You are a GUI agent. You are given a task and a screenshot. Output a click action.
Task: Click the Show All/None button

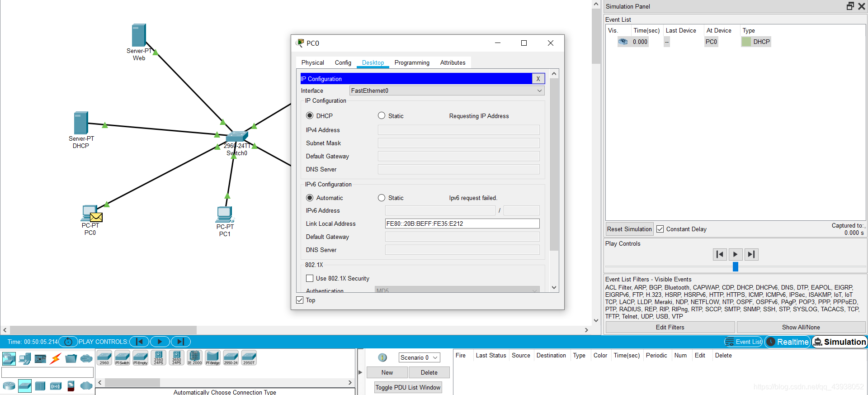tap(801, 327)
